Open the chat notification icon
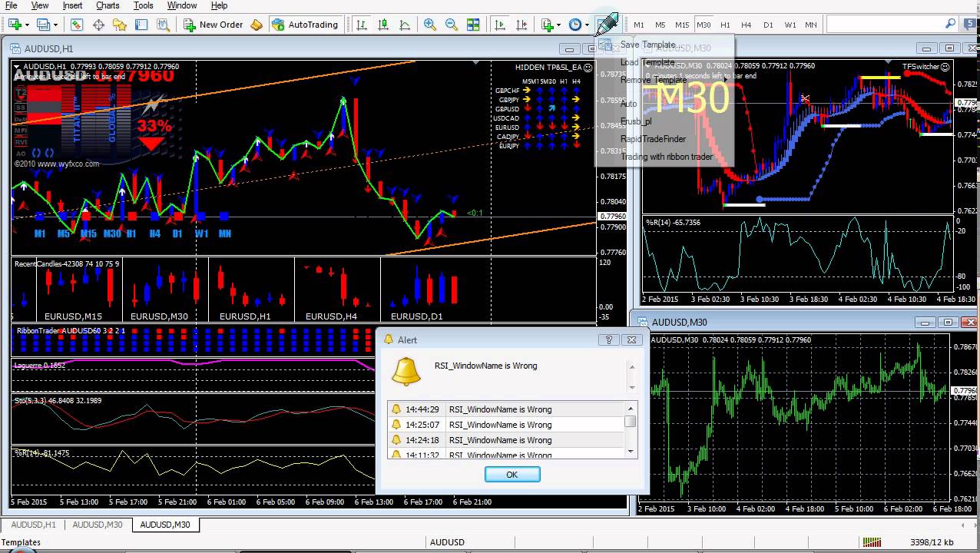 [x=969, y=25]
